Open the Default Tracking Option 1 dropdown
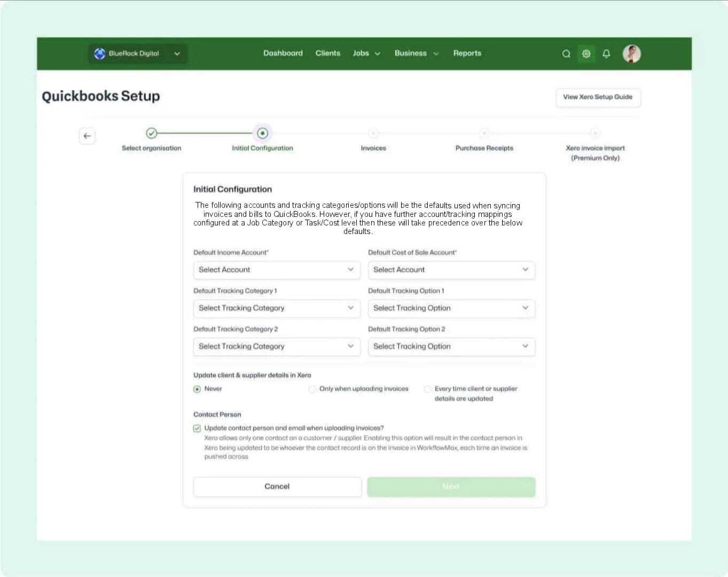Viewport: 728px width, 577px height. coord(451,308)
